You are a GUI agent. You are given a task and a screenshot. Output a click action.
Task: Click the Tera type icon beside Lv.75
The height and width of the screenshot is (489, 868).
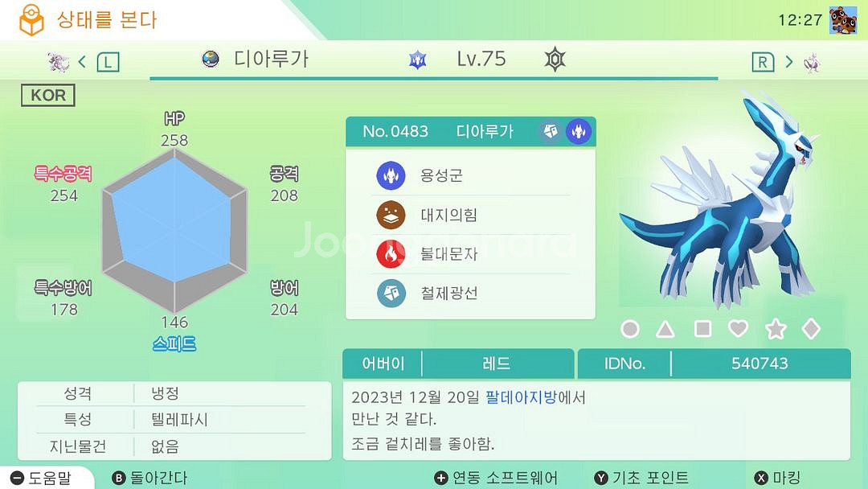[x=417, y=60]
